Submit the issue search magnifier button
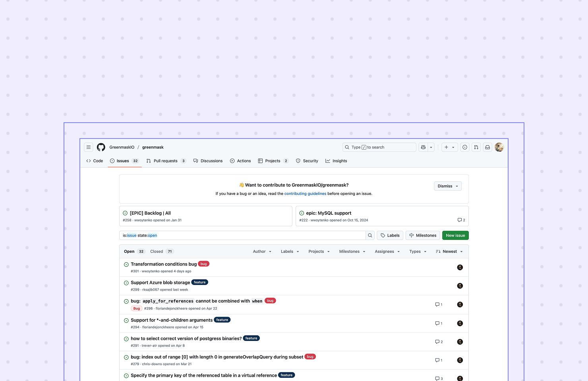 pyautogui.click(x=370, y=235)
